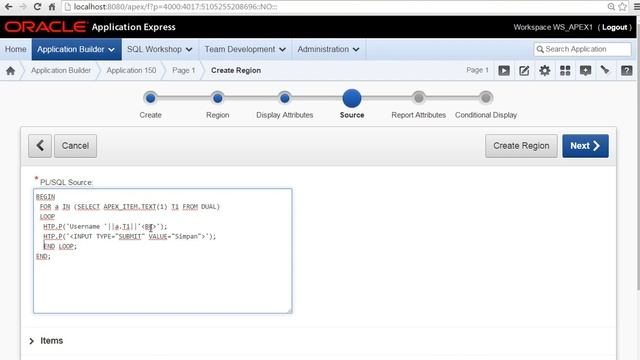This screenshot has height=360, width=640.
Task: Log out via the Logout link
Action: point(614,27)
